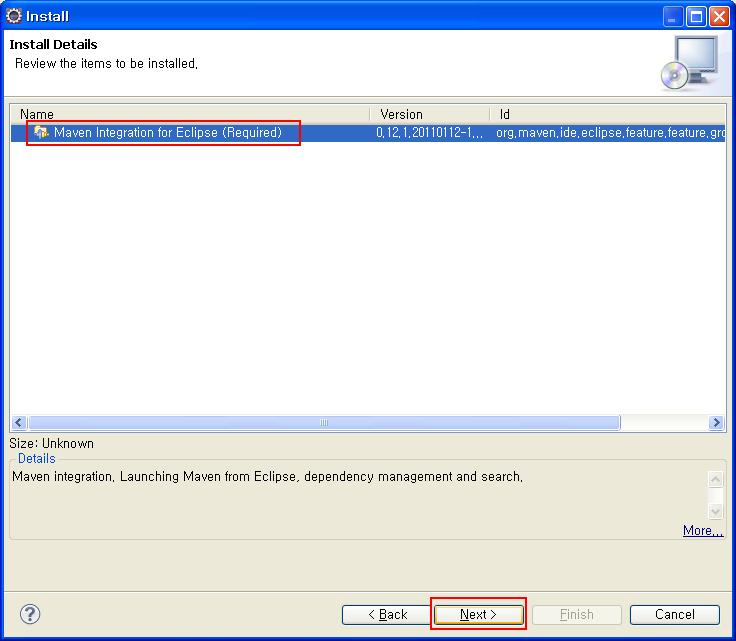Sort by the Name column header

pyautogui.click(x=190, y=114)
